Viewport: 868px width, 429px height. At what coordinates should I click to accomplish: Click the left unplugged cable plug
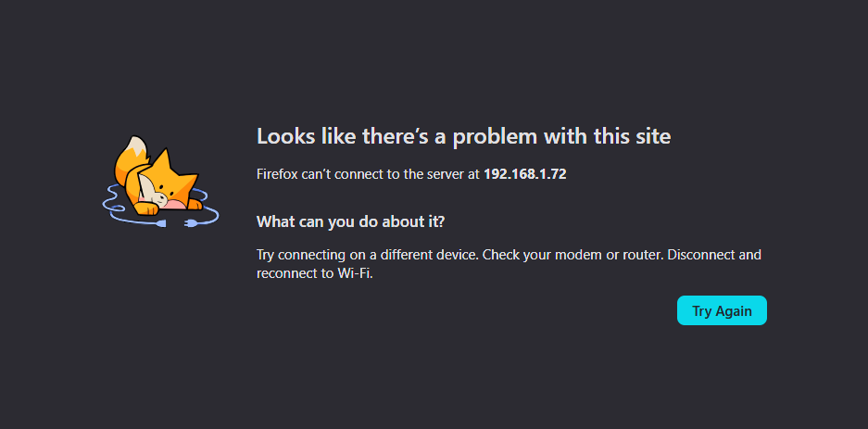pyautogui.click(x=160, y=222)
